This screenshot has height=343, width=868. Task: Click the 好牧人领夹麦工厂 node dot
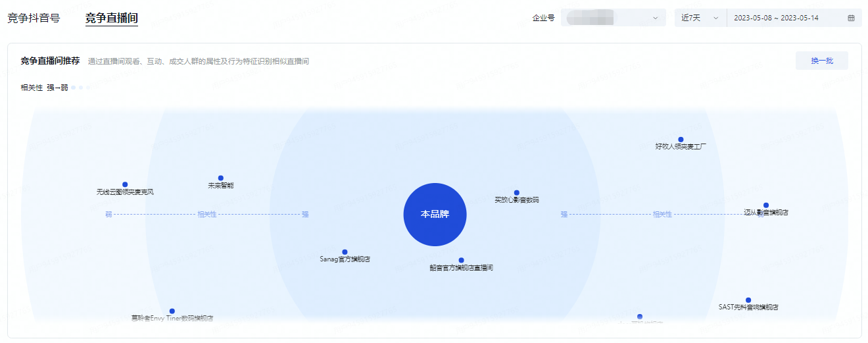[x=681, y=140]
